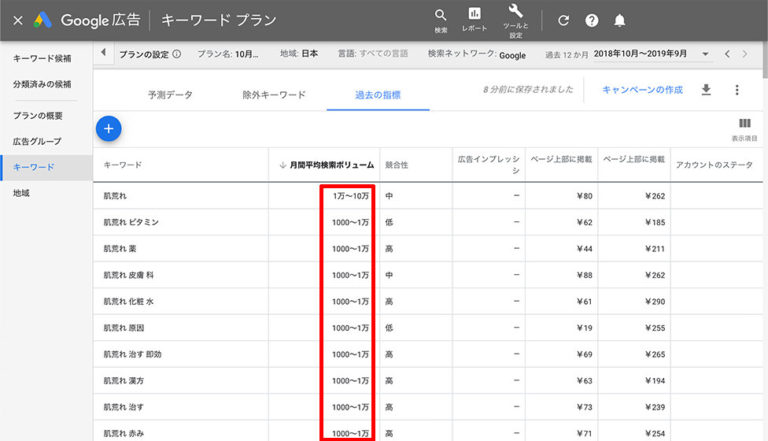768x441 pixels.
Task: Select the 肌荒れ 化粧 水 keyword row
Action: (428, 301)
